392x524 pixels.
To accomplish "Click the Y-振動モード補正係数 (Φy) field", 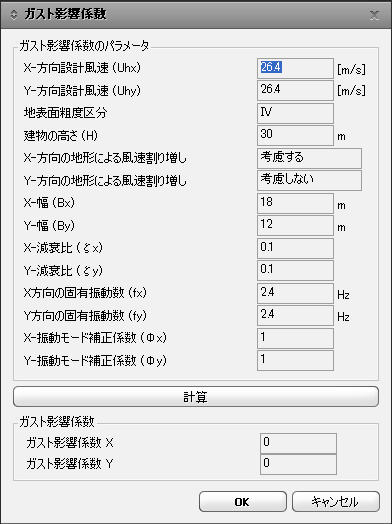I will (x=295, y=360).
